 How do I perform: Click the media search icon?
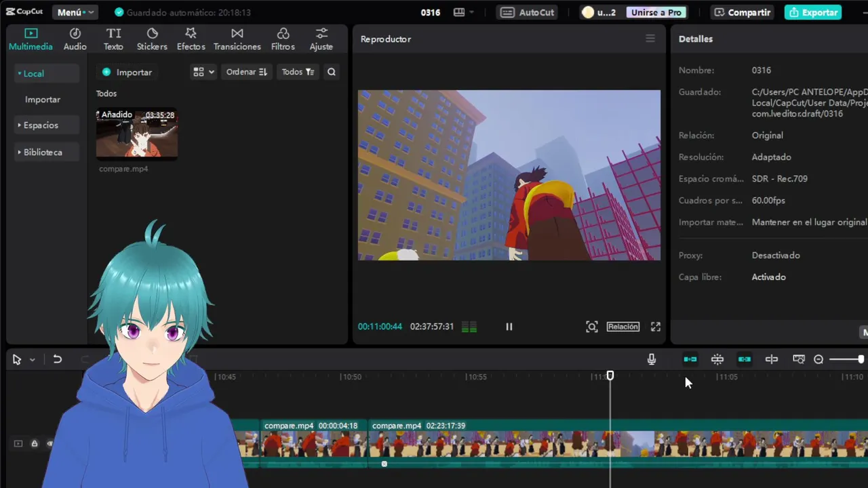coord(332,72)
